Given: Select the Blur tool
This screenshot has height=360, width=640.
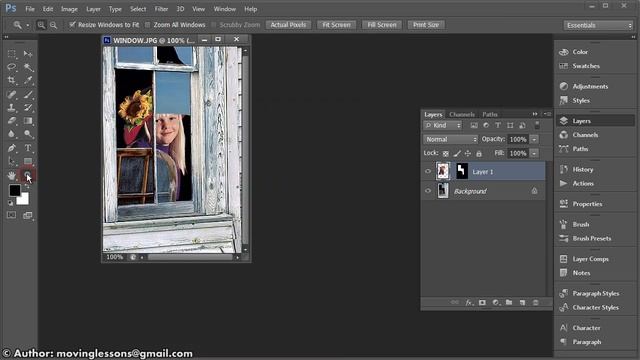Looking at the screenshot, I should [11, 134].
